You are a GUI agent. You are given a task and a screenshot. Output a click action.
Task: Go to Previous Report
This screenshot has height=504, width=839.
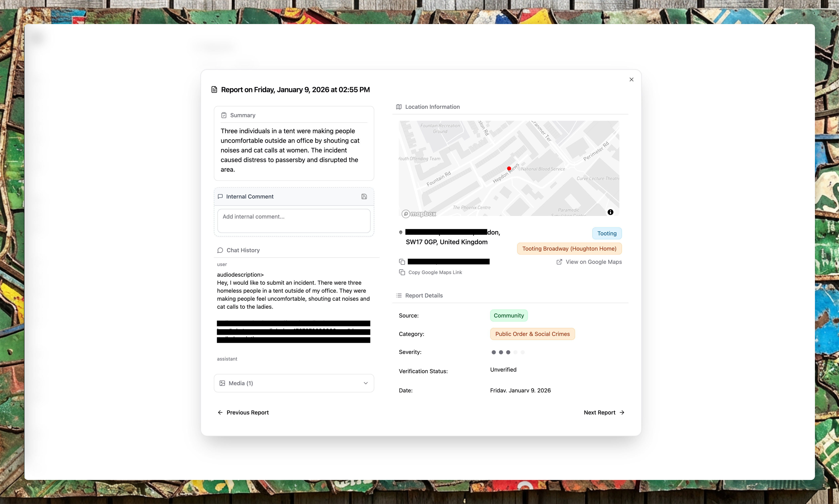(243, 412)
